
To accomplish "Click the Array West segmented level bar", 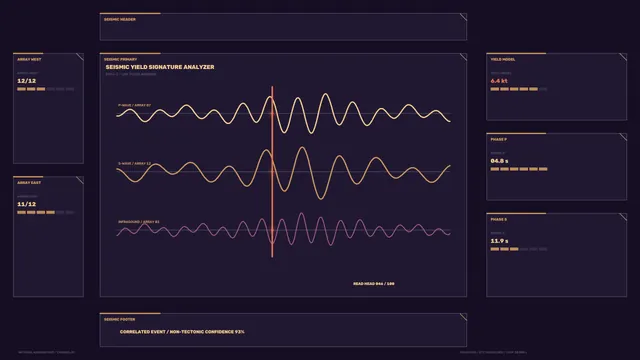I will pos(46,89).
